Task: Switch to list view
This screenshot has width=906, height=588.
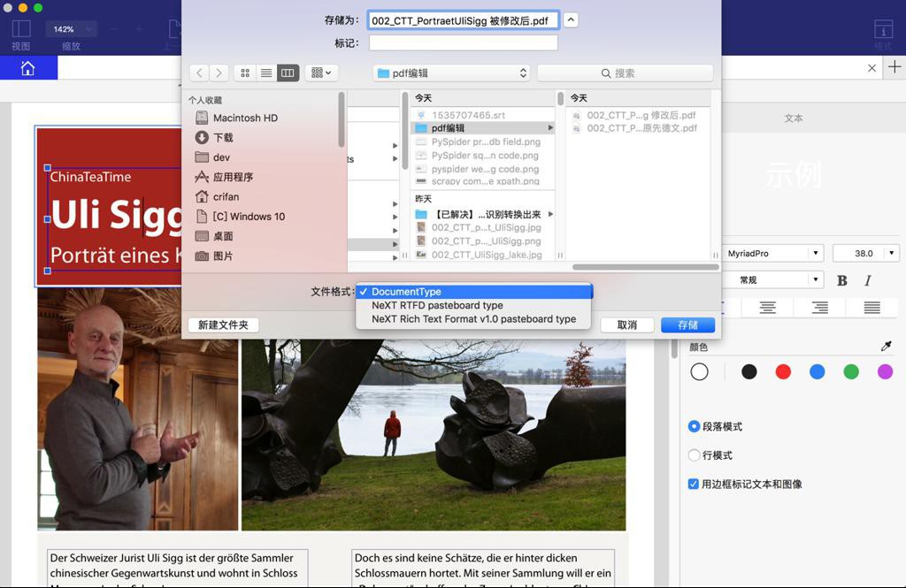Action: tap(266, 73)
